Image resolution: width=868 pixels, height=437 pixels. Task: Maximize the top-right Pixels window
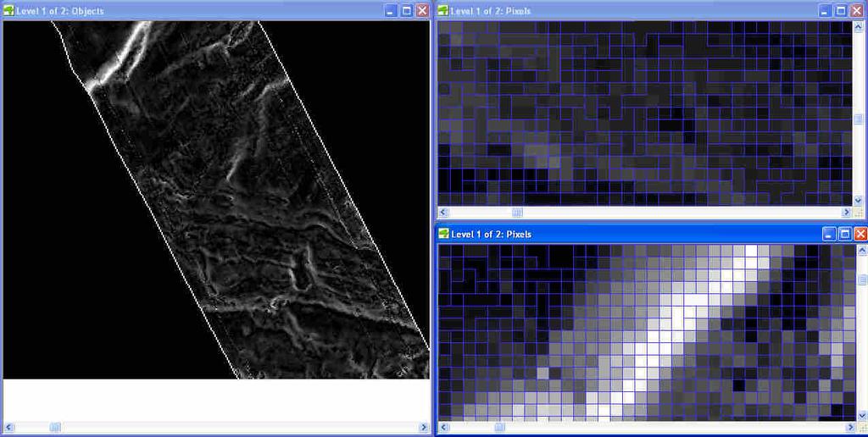[x=841, y=10]
